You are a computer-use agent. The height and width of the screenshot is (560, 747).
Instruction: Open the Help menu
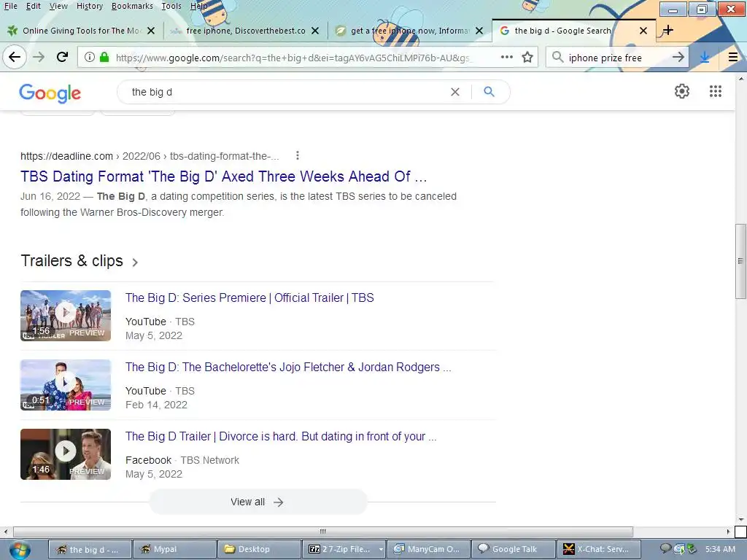coord(198,6)
